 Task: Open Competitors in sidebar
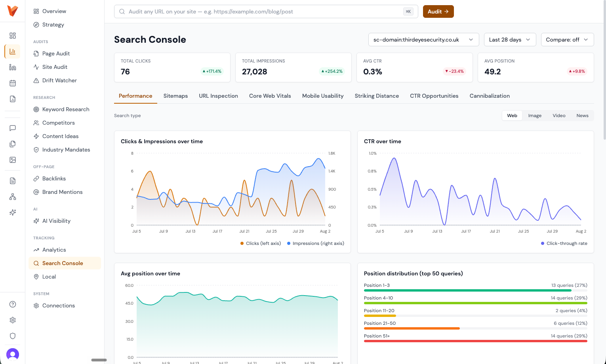pyautogui.click(x=65, y=123)
